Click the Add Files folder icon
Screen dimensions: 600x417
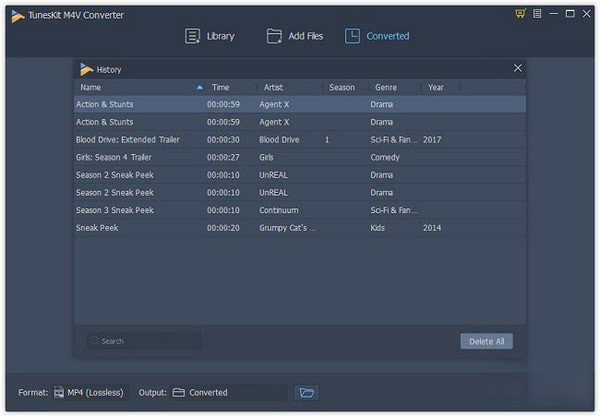(274, 36)
